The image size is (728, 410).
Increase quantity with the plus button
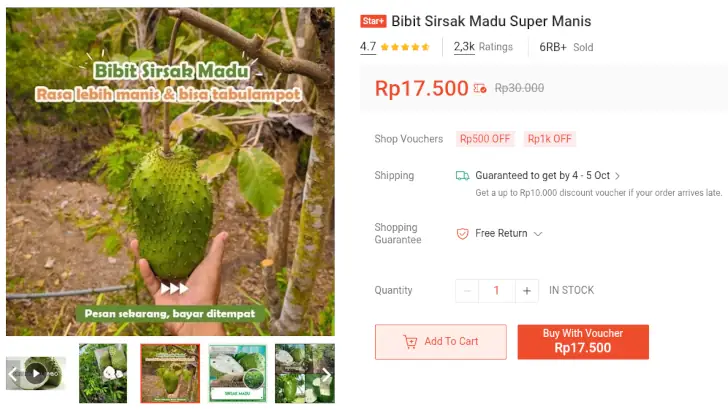click(527, 291)
